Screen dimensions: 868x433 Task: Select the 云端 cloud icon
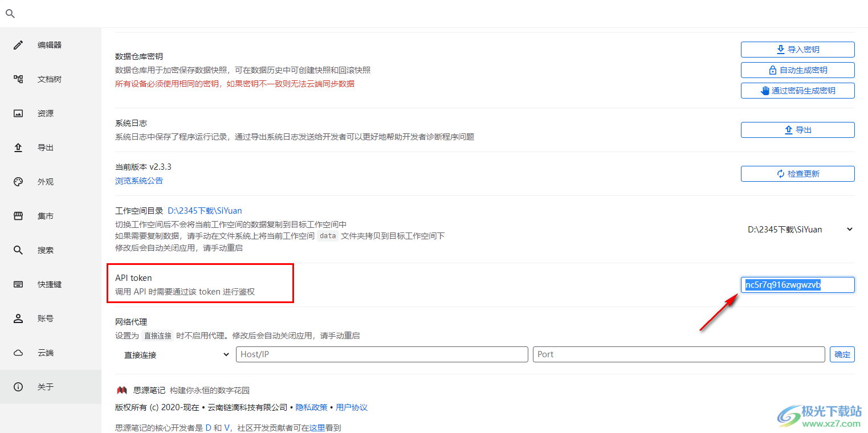(x=18, y=353)
